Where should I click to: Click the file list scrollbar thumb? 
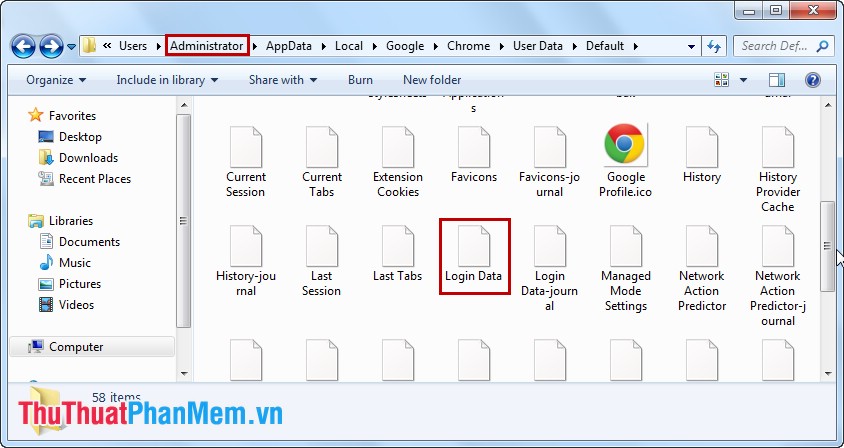coord(828,246)
